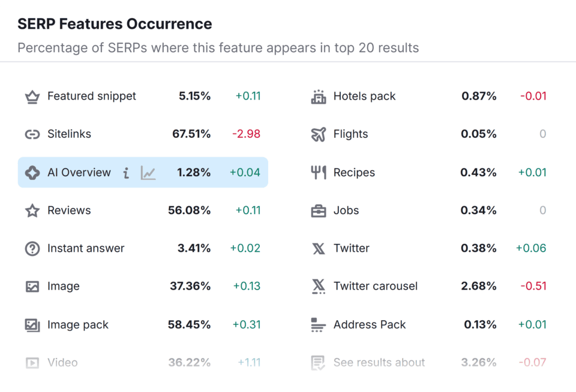Click the Featured snippet crown icon
The height and width of the screenshot is (392, 576).
tap(32, 97)
